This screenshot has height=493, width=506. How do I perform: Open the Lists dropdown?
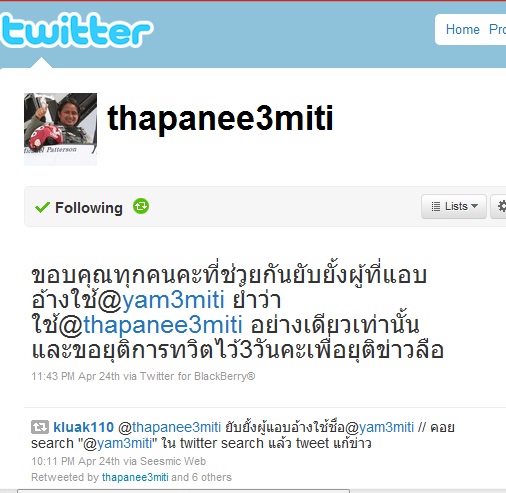tap(454, 206)
